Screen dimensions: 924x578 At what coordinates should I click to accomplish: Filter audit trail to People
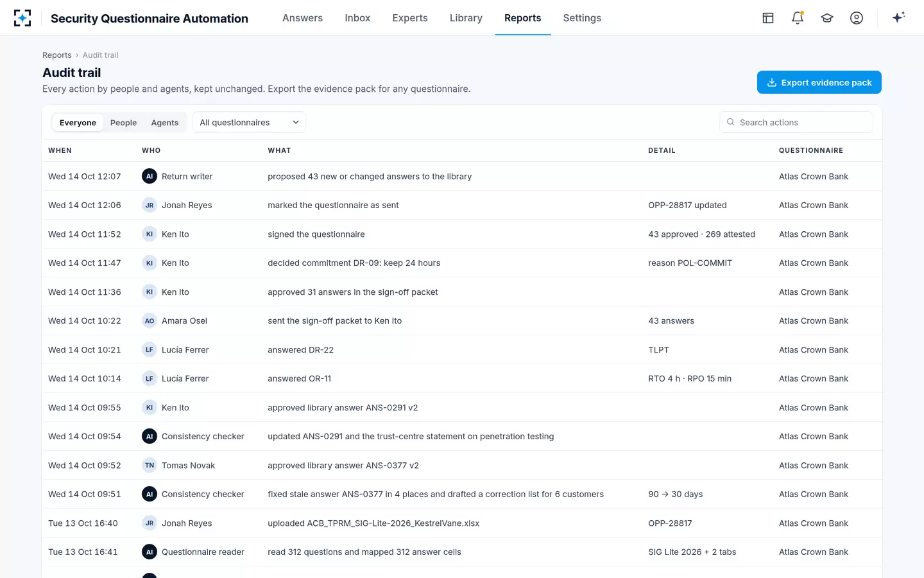pos(123,123)
